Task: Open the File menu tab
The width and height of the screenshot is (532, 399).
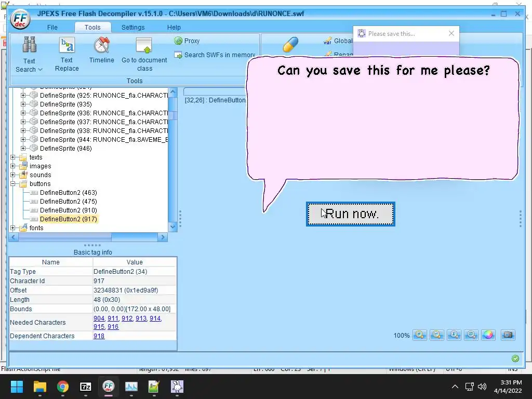Action: (52, 27)
